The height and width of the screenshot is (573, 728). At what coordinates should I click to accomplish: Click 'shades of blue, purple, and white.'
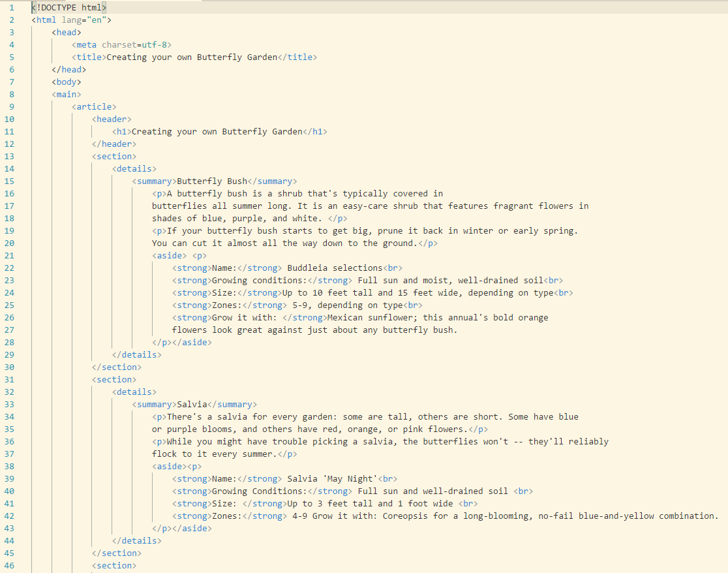[237, 218]
